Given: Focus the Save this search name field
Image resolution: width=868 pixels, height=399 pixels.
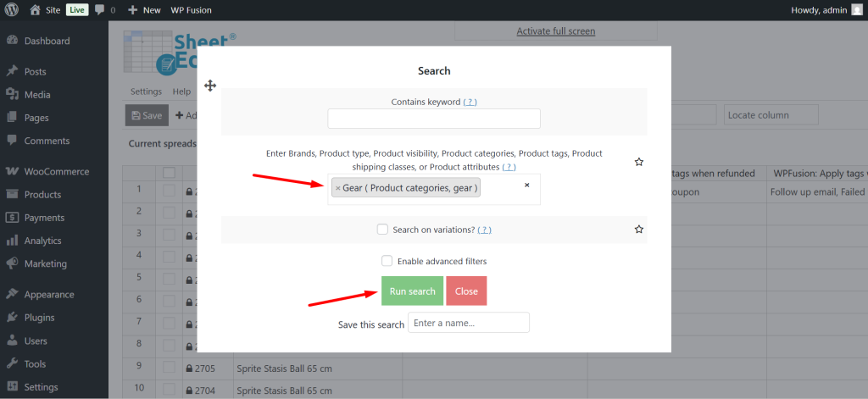Looking at the screenshot, I should pos(468,323).
